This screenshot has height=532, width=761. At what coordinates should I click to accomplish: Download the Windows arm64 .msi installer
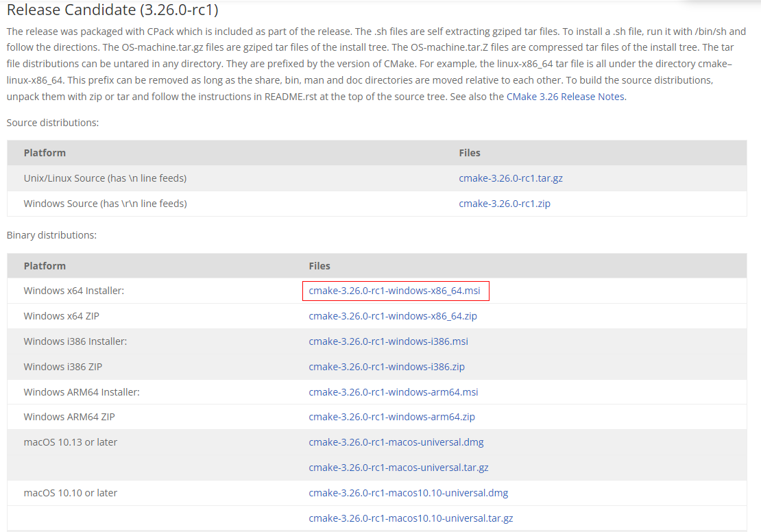click(x=394, y=392)
